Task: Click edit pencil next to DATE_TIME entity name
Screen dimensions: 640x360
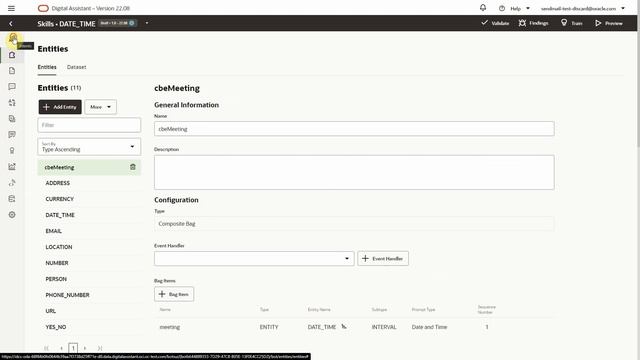Action: pyautogui.click(x=344, y=326)
